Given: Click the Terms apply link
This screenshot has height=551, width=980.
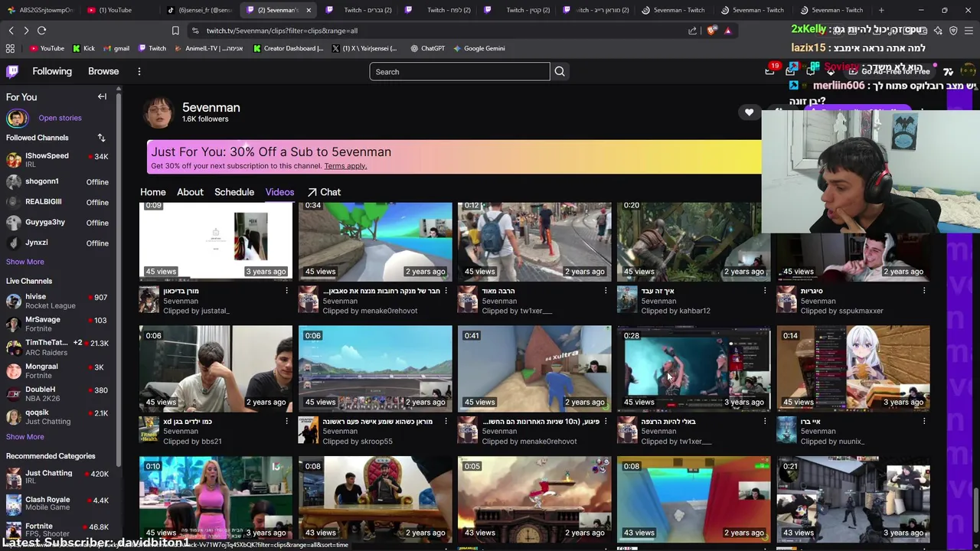Looking at the screenshot, I should click(345, 166).
